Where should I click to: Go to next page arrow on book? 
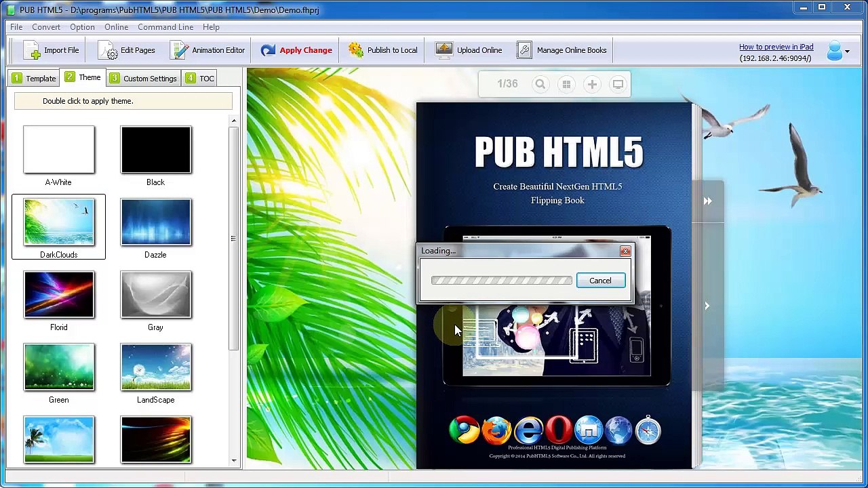tap(707, 306)
